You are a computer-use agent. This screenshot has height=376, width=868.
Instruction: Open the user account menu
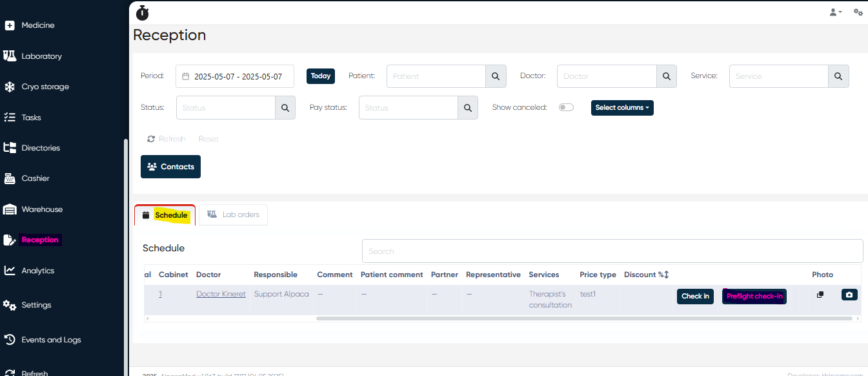[835, 12]
